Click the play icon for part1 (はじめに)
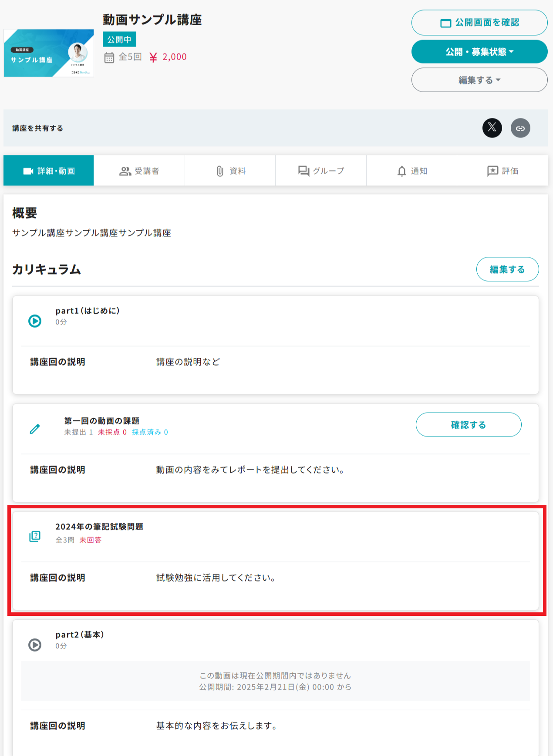 click(35, 321)
